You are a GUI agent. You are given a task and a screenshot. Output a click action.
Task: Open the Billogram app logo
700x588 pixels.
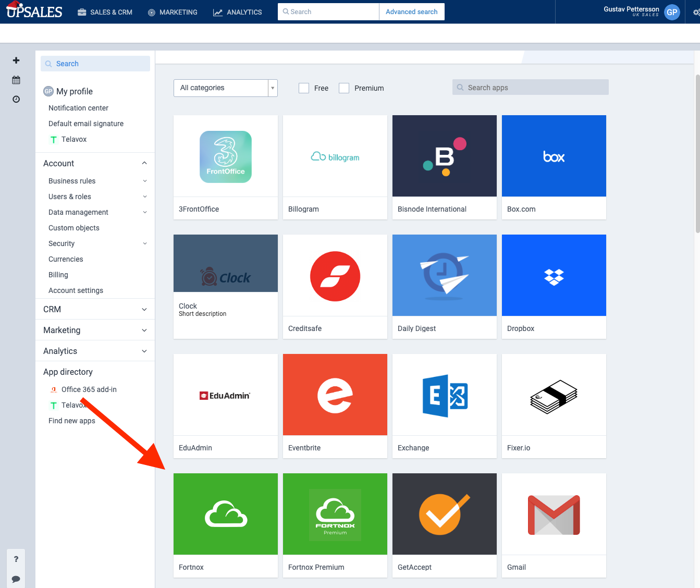pos(335,156)
